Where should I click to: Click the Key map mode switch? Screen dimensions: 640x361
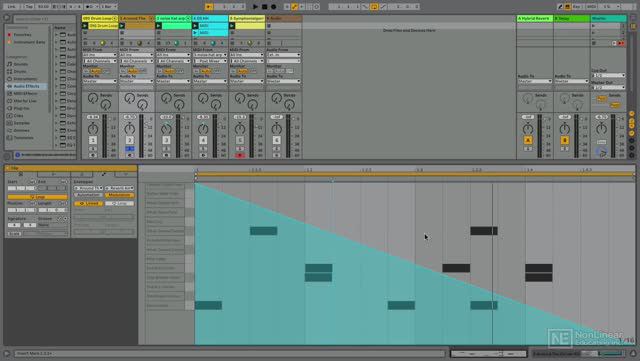(x=577, y=7)
